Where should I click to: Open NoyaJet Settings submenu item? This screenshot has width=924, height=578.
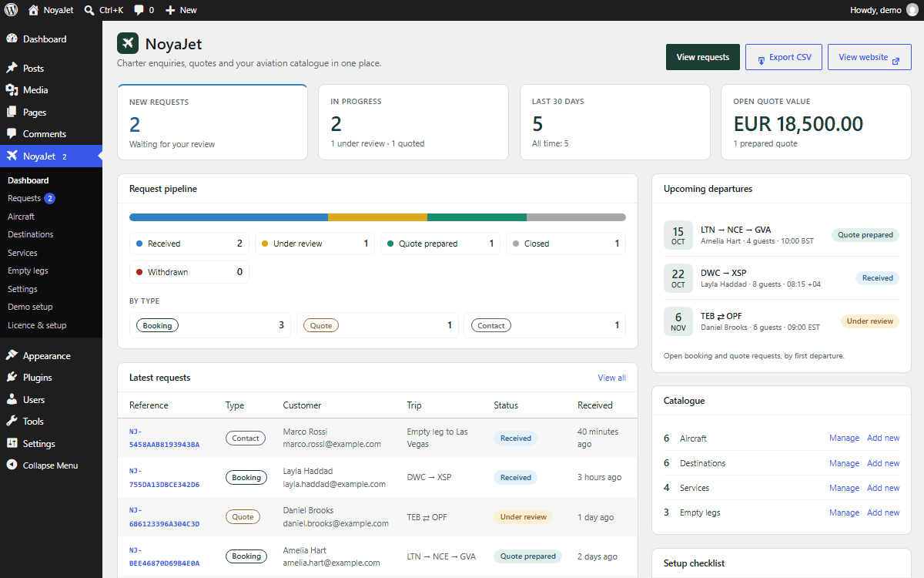pyautogui.click(x=23, y=289)
